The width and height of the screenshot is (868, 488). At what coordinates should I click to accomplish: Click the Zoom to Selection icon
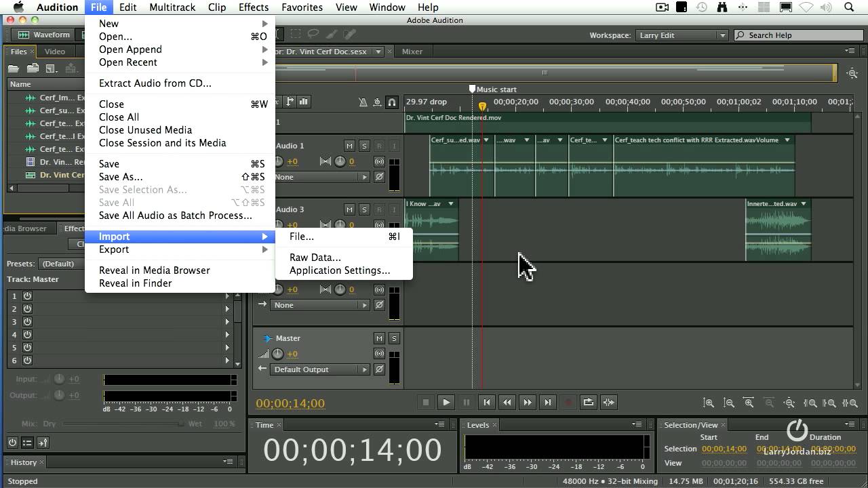coord(850,403)
